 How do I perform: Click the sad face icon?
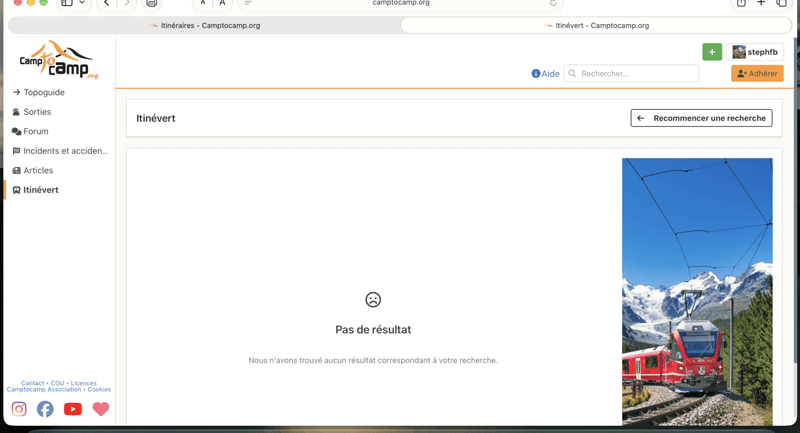click(x=373, y=299)
